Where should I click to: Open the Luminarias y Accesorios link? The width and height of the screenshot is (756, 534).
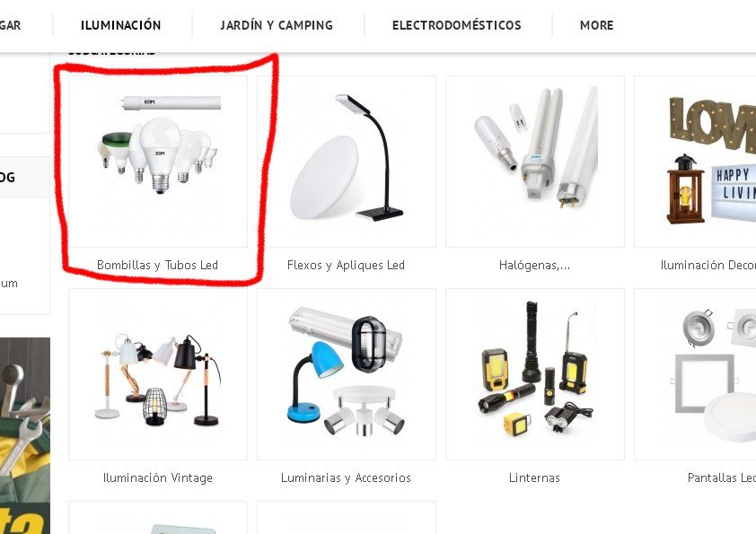[x=347, y=477]
